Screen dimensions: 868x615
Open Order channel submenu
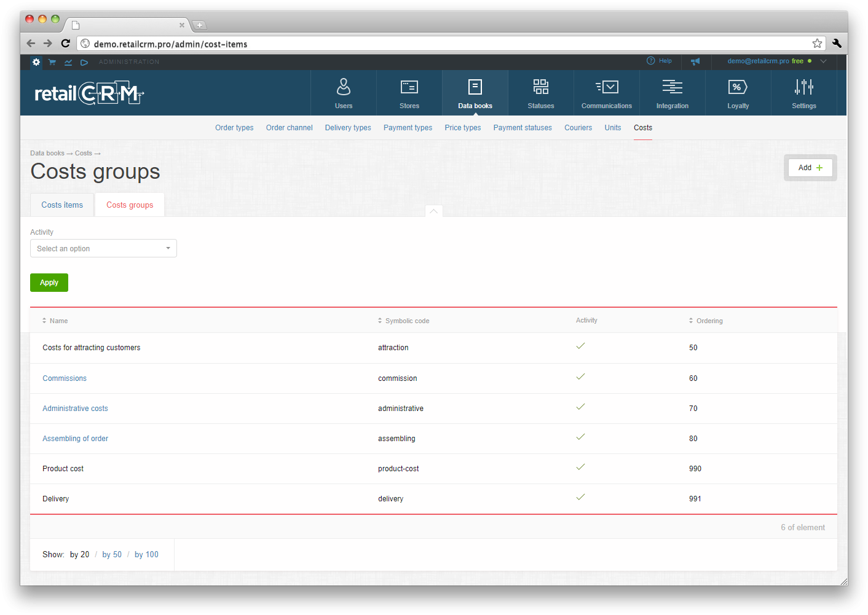290,128
